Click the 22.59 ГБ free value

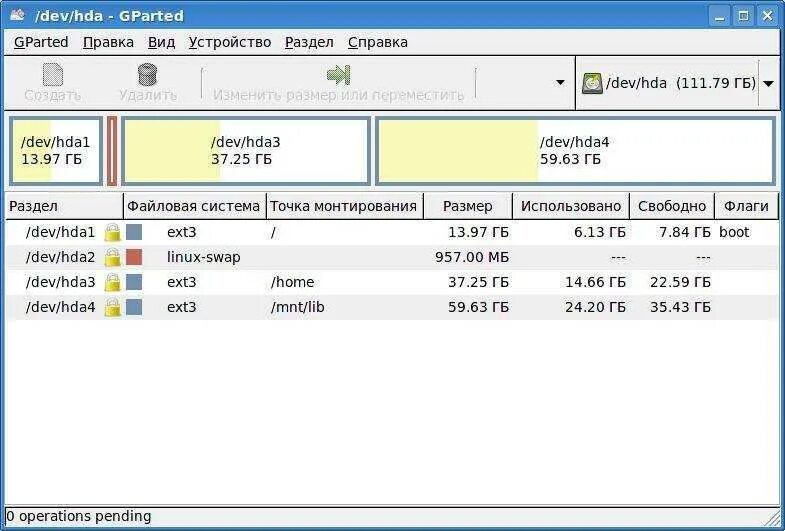pos(680,282)
